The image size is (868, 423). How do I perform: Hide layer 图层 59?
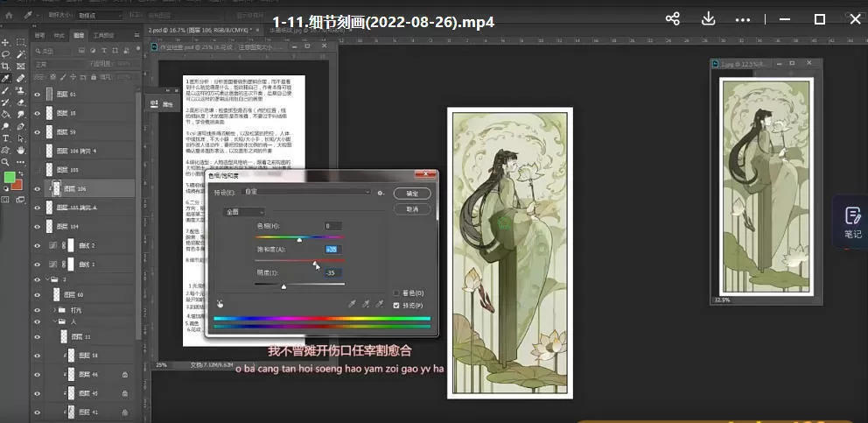38,132
